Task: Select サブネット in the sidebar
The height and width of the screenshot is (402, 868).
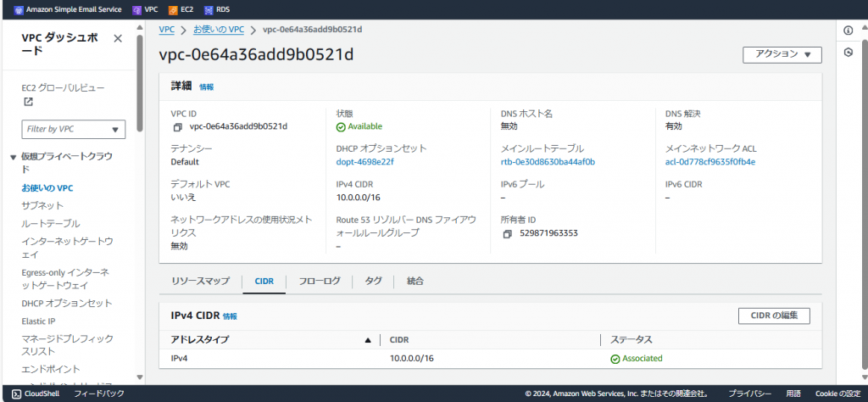Action: click(42, 205)
